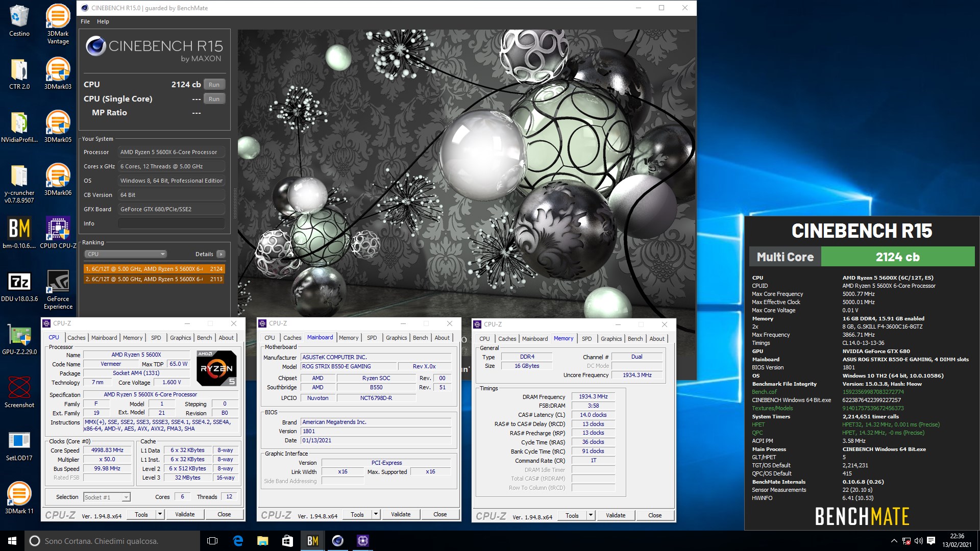Open Microsoft Store from the taskbar
Screen dimensions: 980x551
point(287,541)
